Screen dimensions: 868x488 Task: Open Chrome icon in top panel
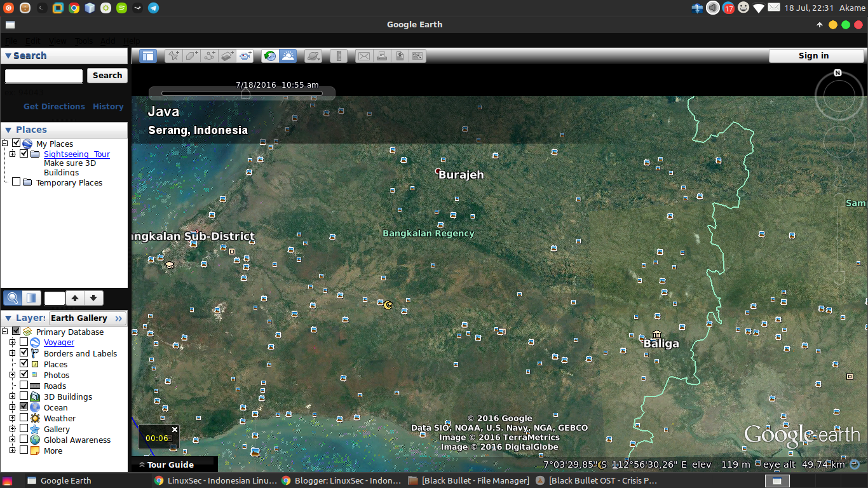coord(74,8)
